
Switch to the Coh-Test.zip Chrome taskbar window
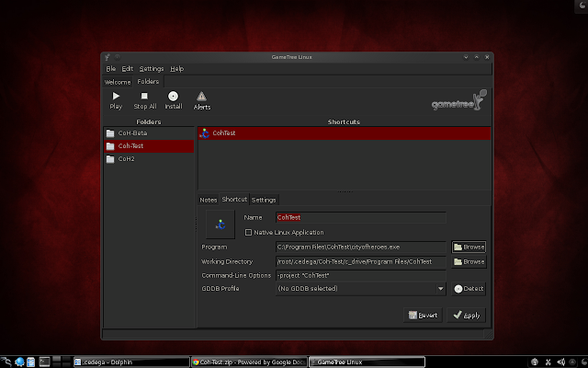[x=249, y=362]
